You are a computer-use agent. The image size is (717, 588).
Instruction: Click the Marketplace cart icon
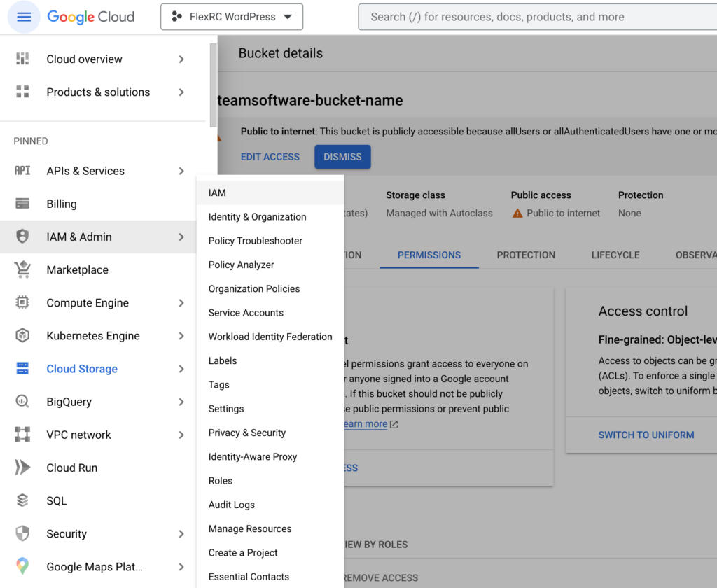[22, 269]
